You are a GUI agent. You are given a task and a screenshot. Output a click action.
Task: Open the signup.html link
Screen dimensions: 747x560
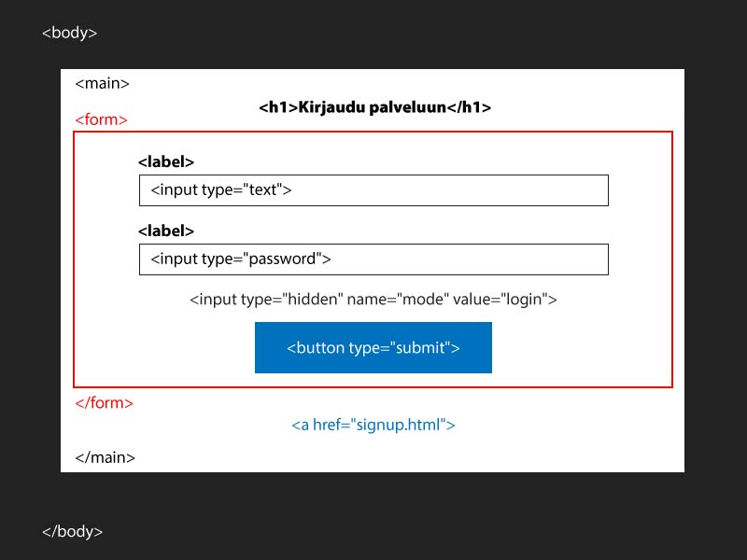click(372, 425)
